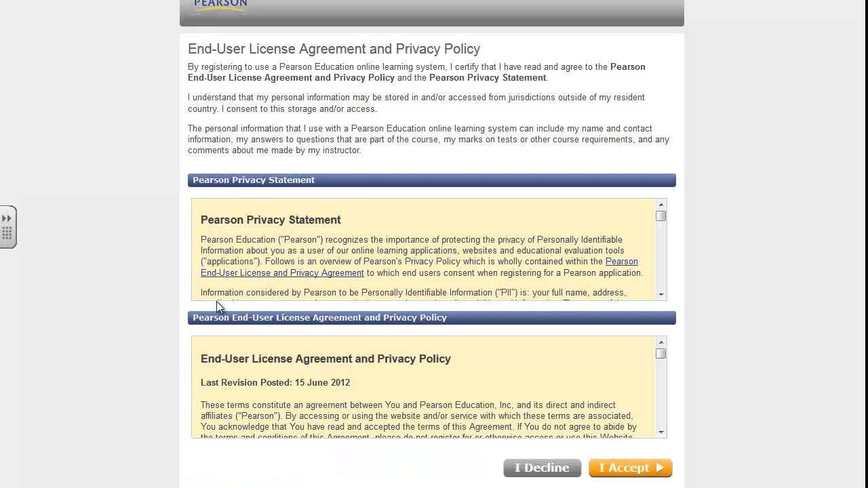
Task: Select the Pearson End-User License Agreement header bar
Action: [431, 318]
